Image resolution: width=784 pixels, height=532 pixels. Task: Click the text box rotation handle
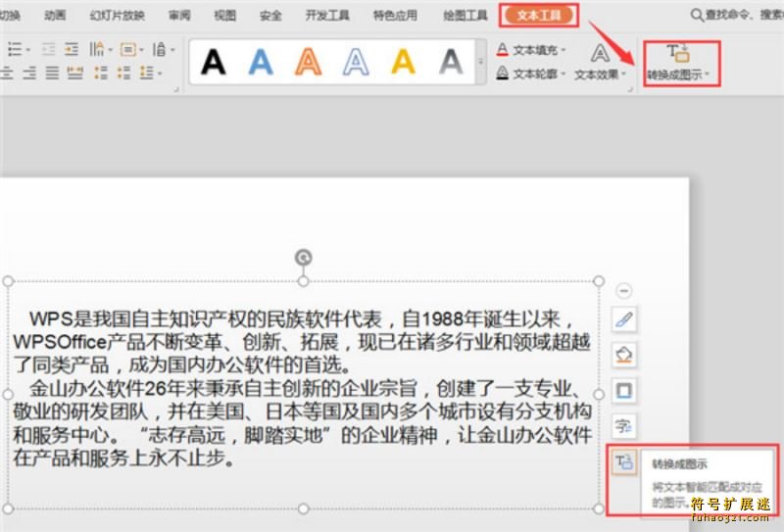[303, 258]
